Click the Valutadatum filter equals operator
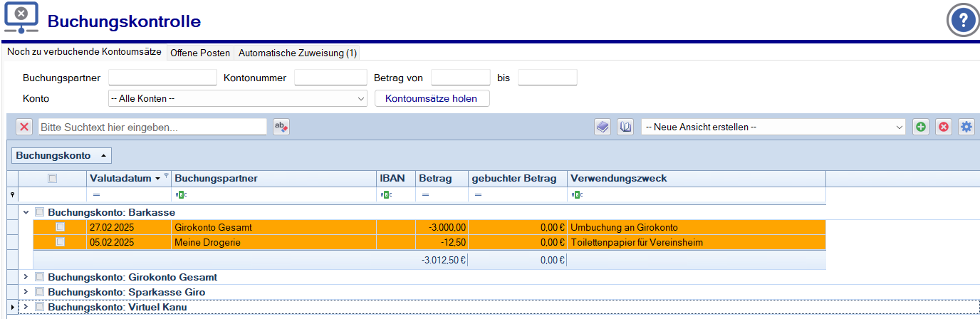 pos(96,194)
